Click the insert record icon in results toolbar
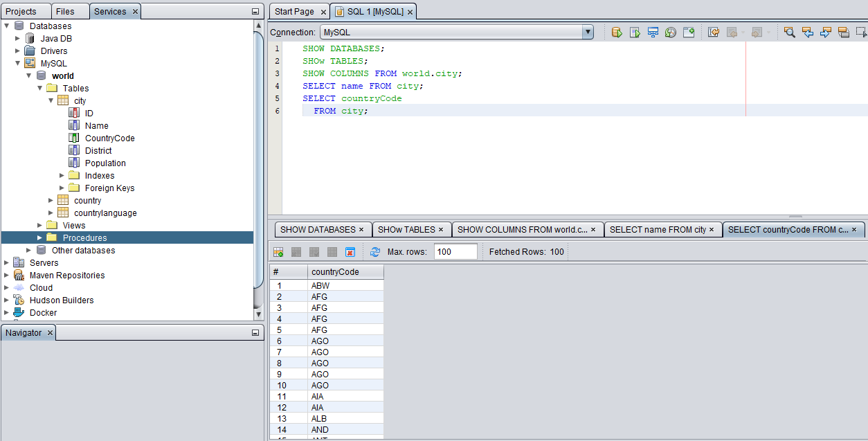The width and height of the screenshot is (868, 441). (278, 251)
